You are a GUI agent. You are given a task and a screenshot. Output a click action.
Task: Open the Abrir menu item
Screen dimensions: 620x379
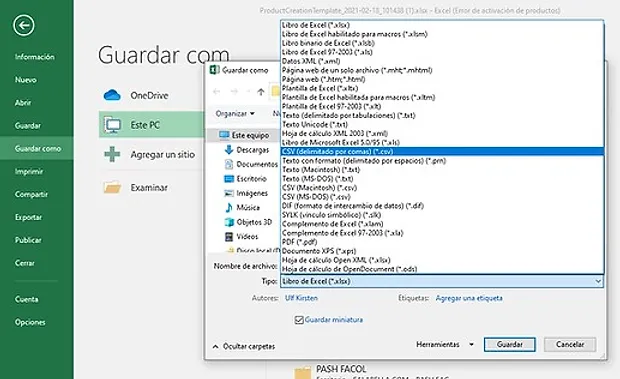tap(23, 103)
